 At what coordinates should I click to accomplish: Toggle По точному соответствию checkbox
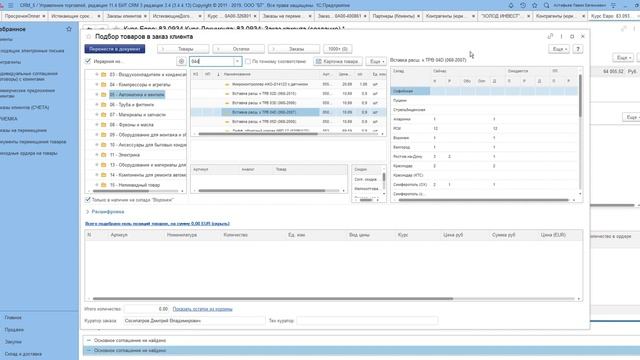point(248,61)
